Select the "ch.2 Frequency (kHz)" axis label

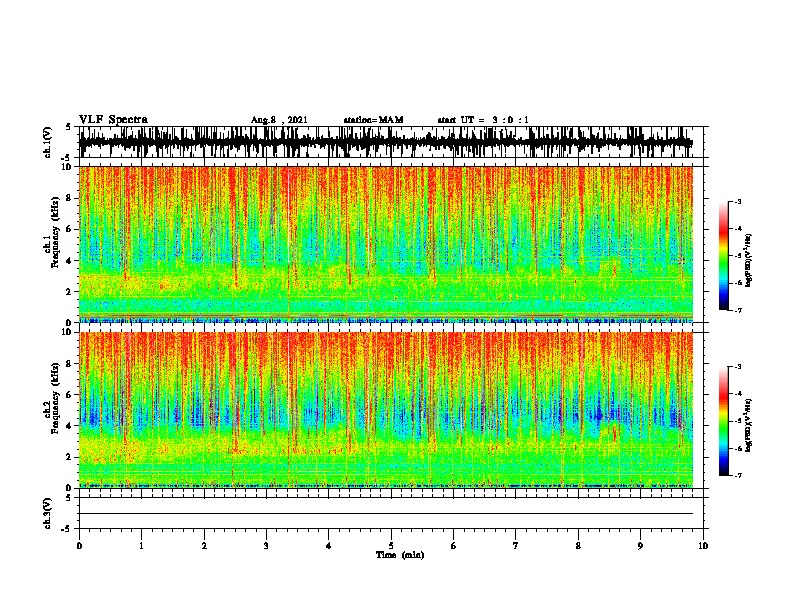pyautogui.click(x=52, y=398)
